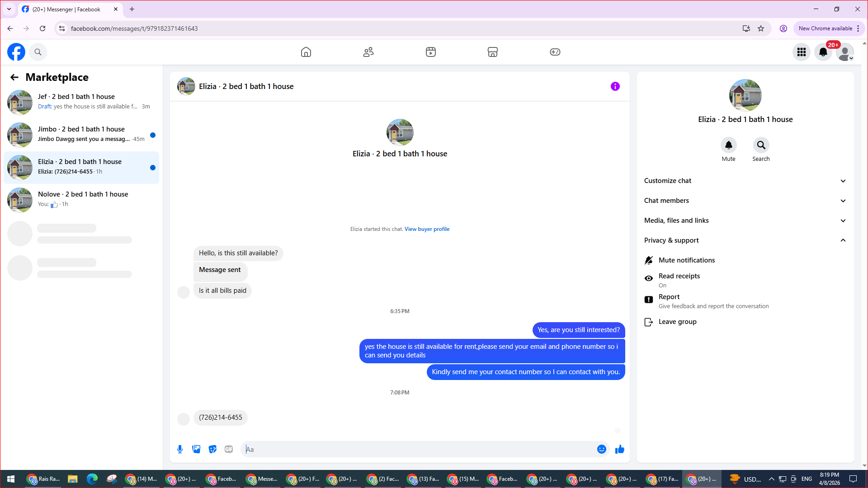Open the Jimbo conversation in list
This screenshot has width=868, height=488.
[81, 135]
